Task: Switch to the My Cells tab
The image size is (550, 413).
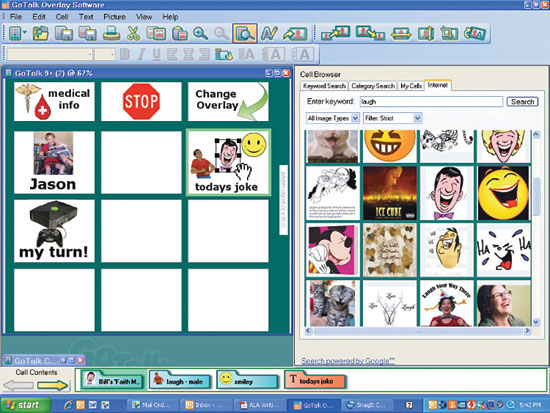Action: click(411, 86)
